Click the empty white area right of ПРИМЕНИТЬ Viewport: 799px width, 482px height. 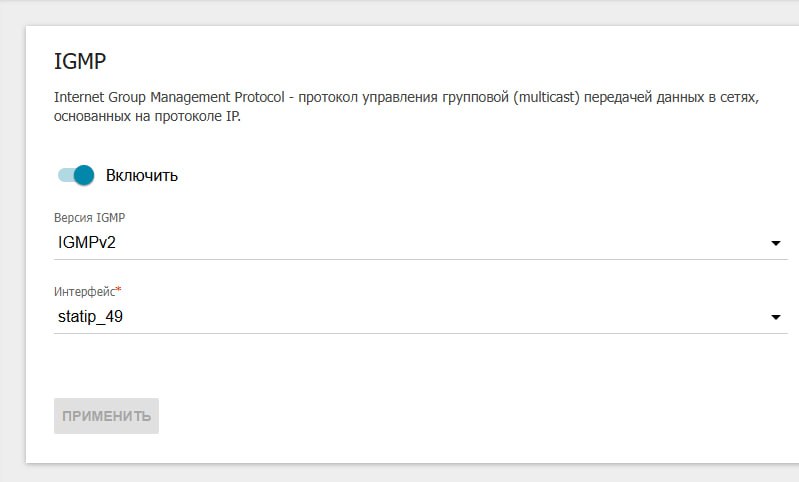point(459,416)
